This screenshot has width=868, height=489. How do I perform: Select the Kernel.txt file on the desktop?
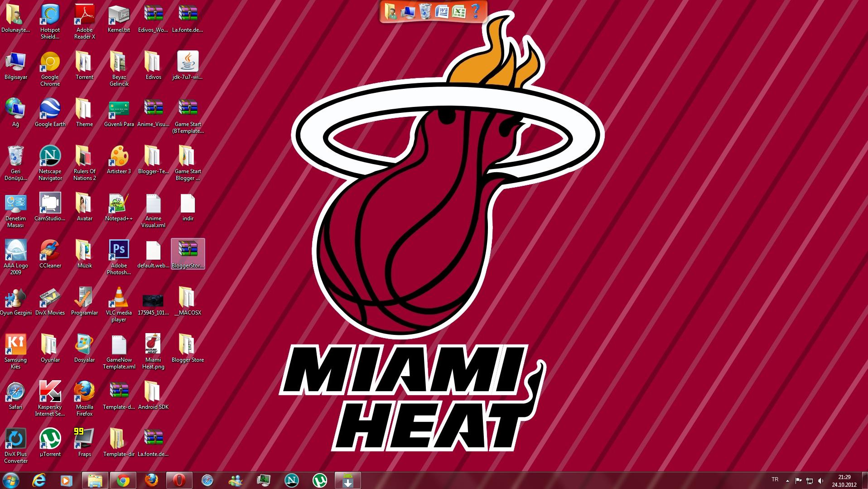(119, 19)
